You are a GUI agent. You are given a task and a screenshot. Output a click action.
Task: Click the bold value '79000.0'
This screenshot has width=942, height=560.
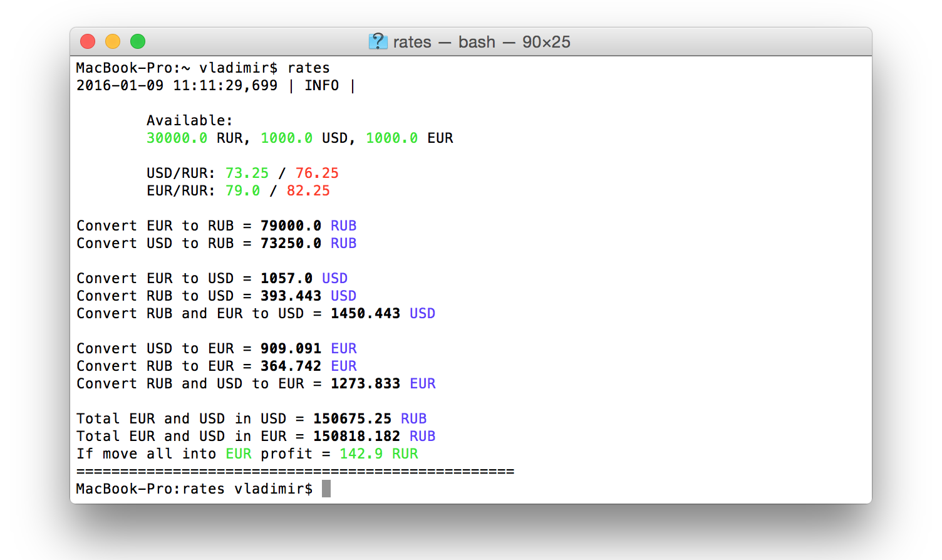[x=291, y=226]
